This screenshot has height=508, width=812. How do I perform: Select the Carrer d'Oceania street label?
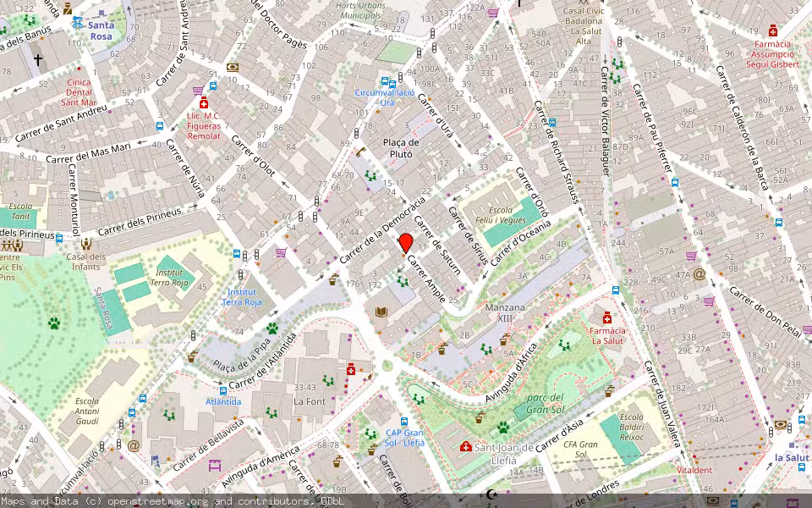click(520, 243)
